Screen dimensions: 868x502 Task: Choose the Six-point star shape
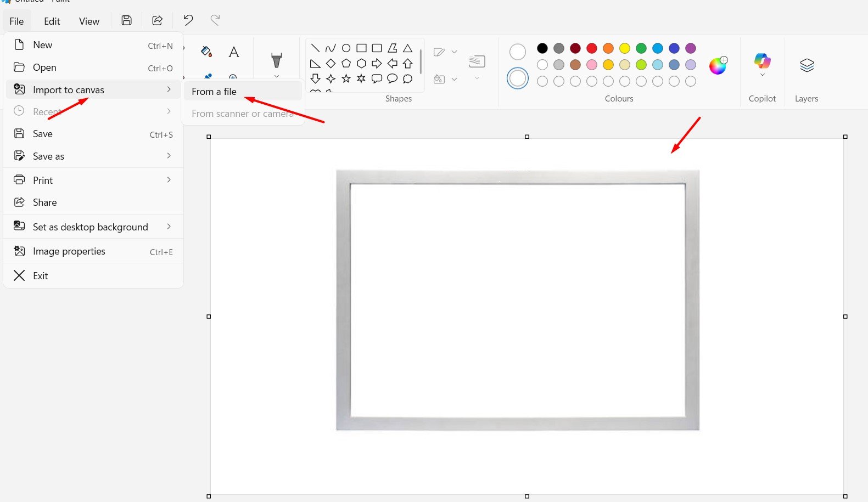(361, 78)
